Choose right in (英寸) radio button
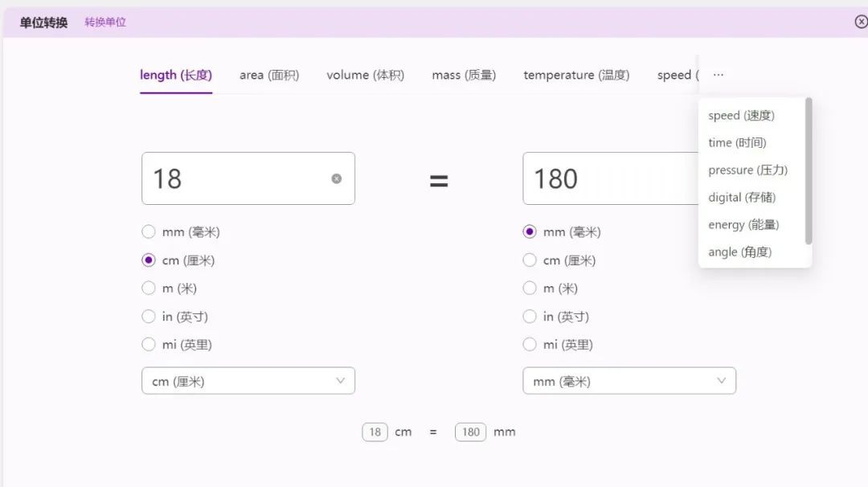The height and width of the screenshot is (487, 868). pyautogui.click(x=530, y=317)
